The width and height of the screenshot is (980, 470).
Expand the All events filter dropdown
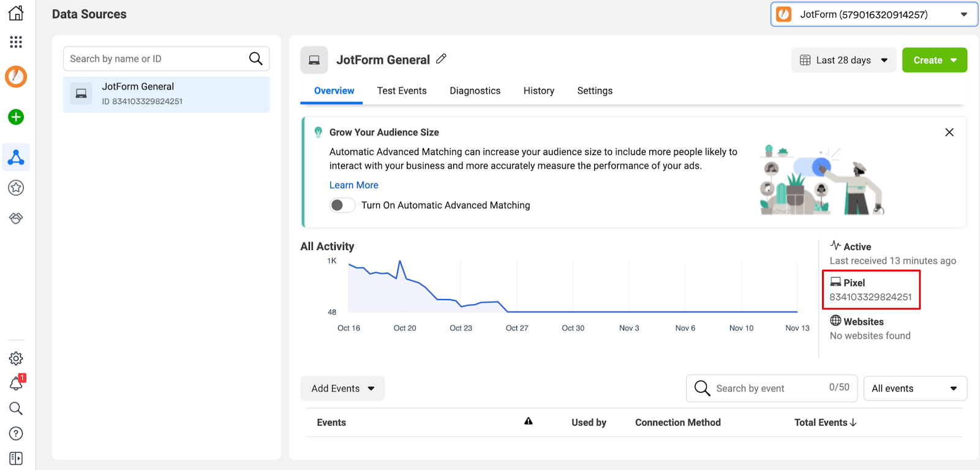pos(914,389)
